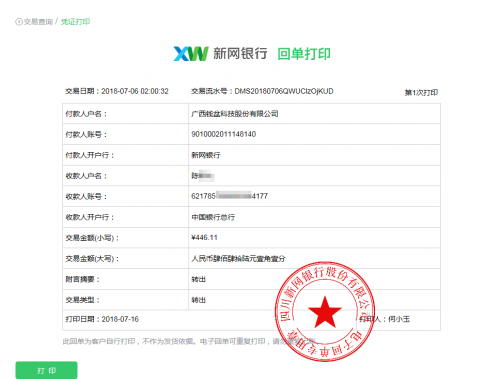500x379 pixels.
Task: Click payer name 广西桂盆科技股份有限公司
Action: 235,114
